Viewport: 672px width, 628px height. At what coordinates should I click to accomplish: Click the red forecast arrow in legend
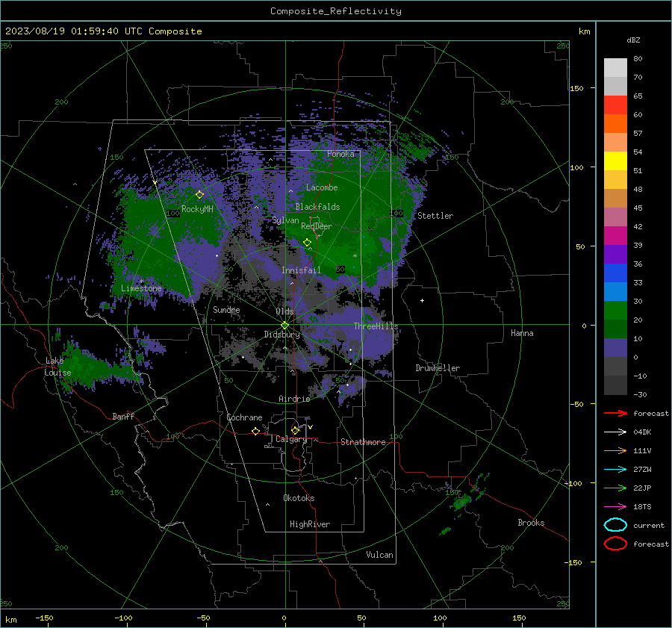tap(615, 413)
